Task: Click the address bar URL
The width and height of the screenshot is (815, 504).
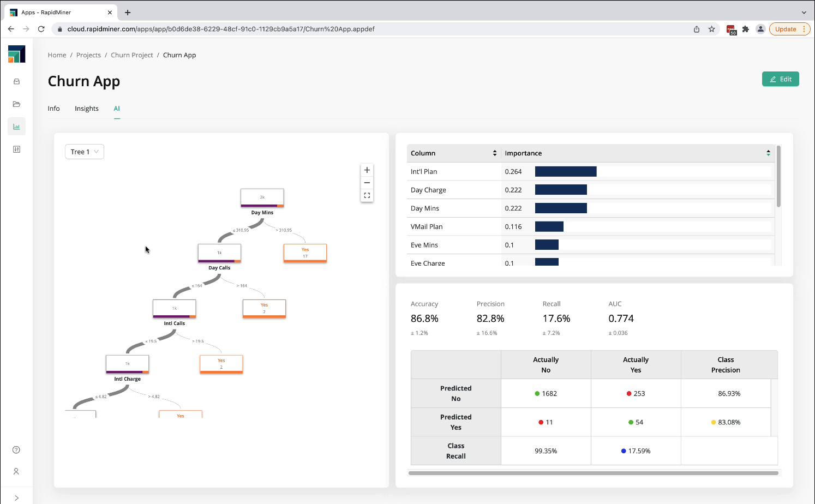Action: 221,29
